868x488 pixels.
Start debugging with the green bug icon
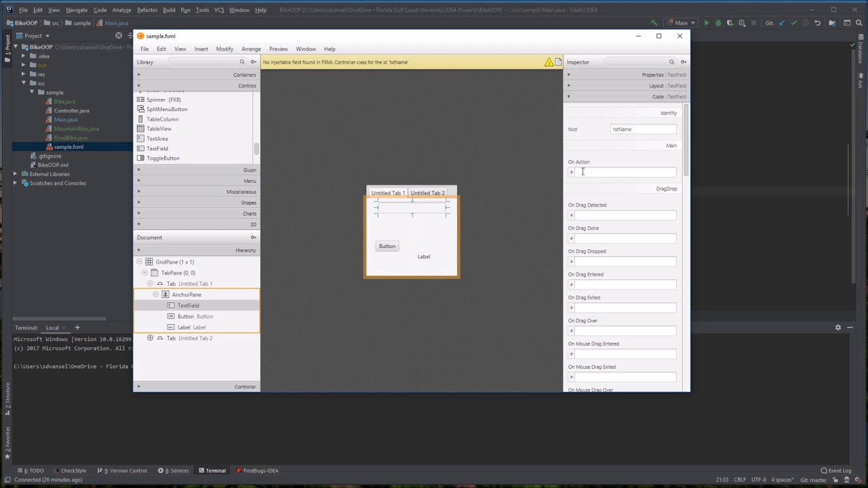click(x=718, y=23)
